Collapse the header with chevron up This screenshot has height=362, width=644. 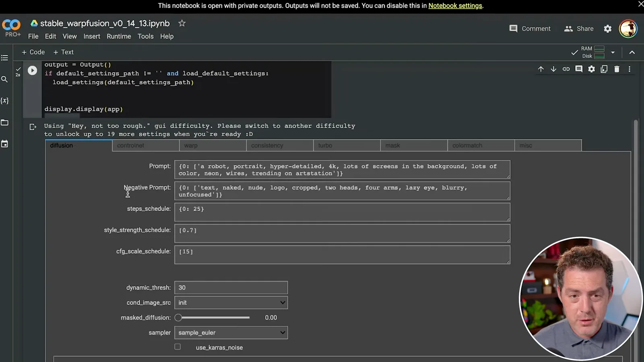pyautogui.click(x=632, y=52)
